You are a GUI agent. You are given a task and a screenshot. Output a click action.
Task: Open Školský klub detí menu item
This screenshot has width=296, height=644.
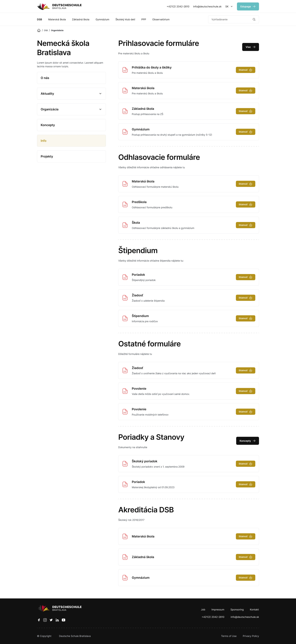[x=125, y=20]
